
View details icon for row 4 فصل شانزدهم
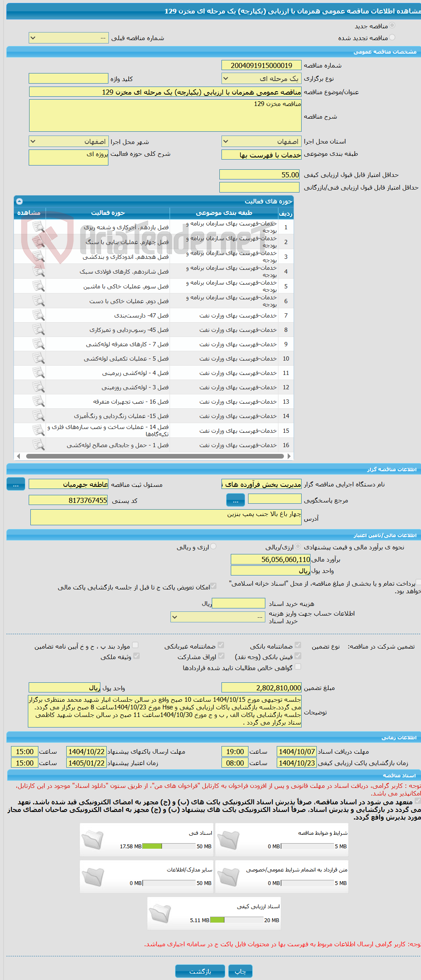pyautogui.click(x=38, y=271)
